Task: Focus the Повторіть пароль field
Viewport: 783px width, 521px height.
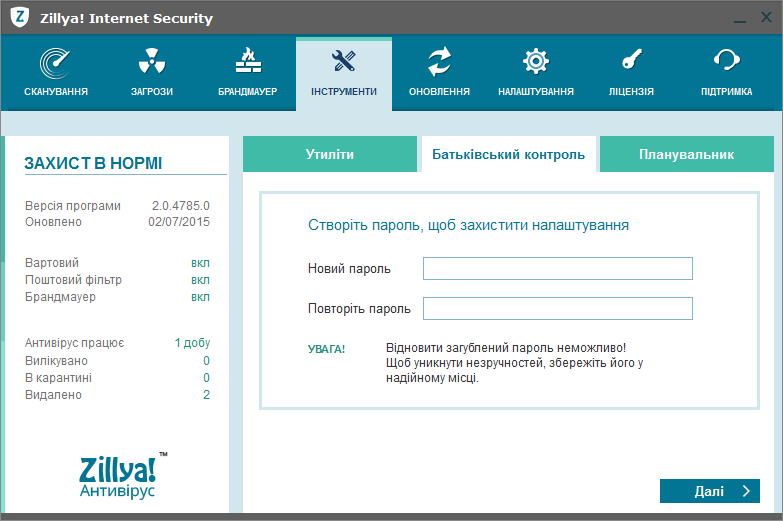Action: pos(558,309)
